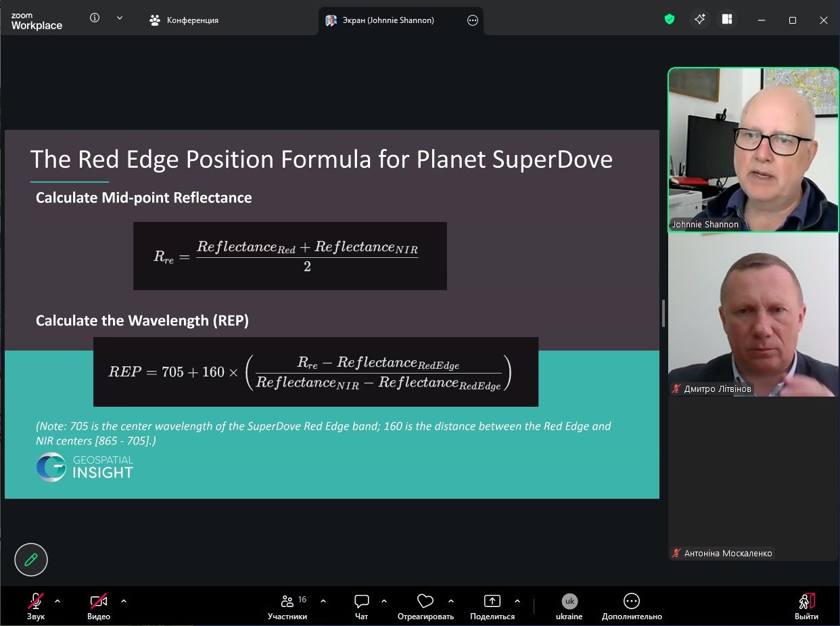840x626 pixels.
Task: Select Дмитро Літвінов video thumbnail
Action: pos(753,315)
